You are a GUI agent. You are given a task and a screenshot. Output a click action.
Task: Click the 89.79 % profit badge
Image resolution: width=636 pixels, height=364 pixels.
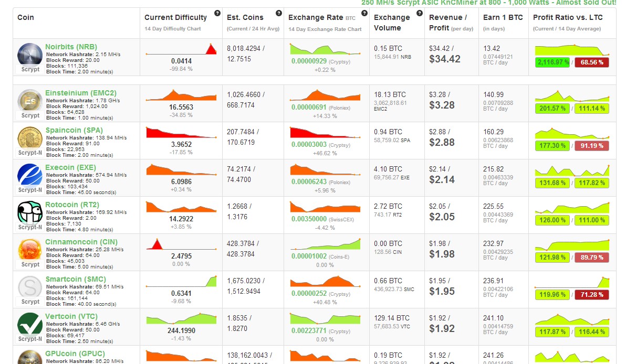pyautogui.click(x=592, y=258)
